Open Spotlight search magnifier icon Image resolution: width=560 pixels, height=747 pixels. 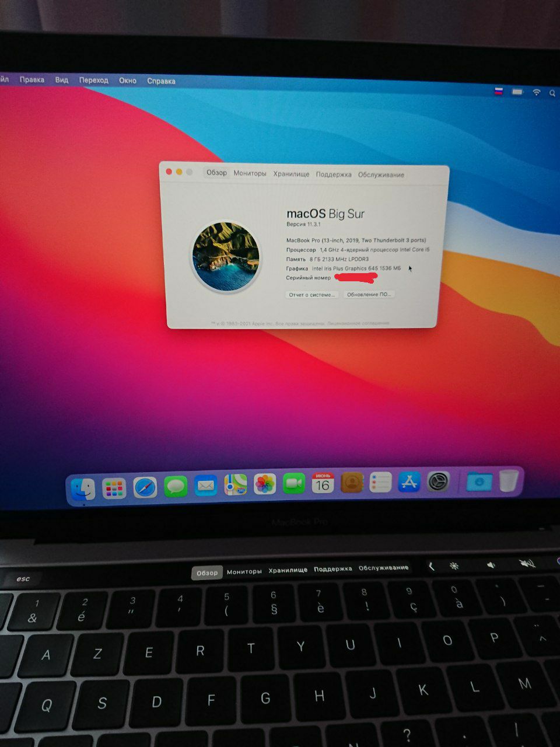552,93
